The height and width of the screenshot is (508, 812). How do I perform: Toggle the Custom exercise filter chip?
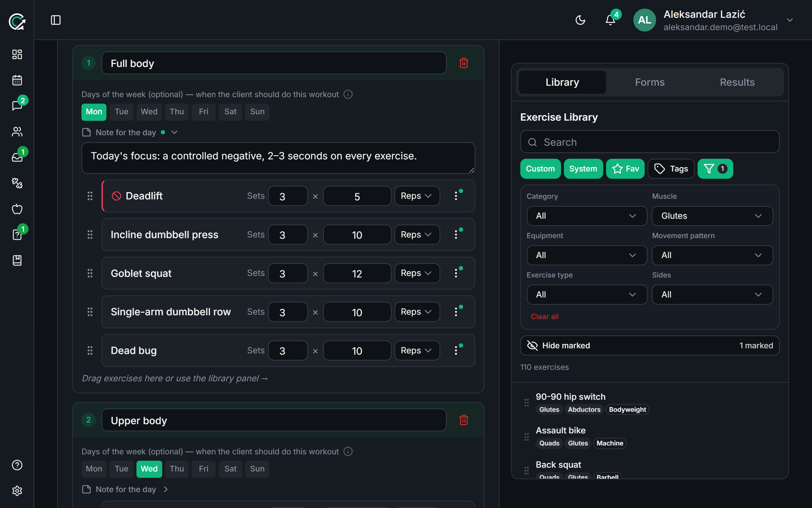tap(540, 169)
